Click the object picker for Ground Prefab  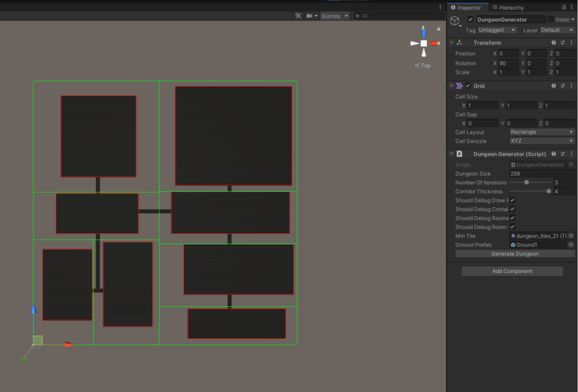[x=571, y=245]
